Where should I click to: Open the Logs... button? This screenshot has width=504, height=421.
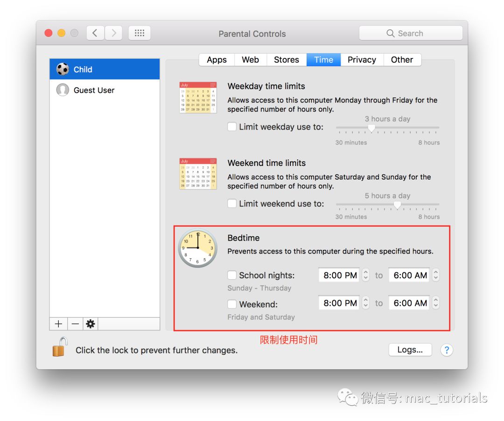coord(410,350)
